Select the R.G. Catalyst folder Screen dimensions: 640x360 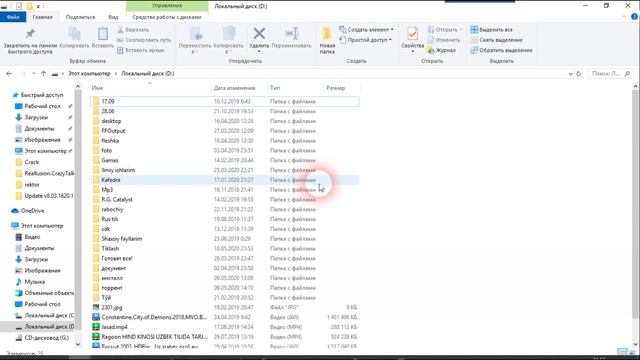[x=224, y=199]
